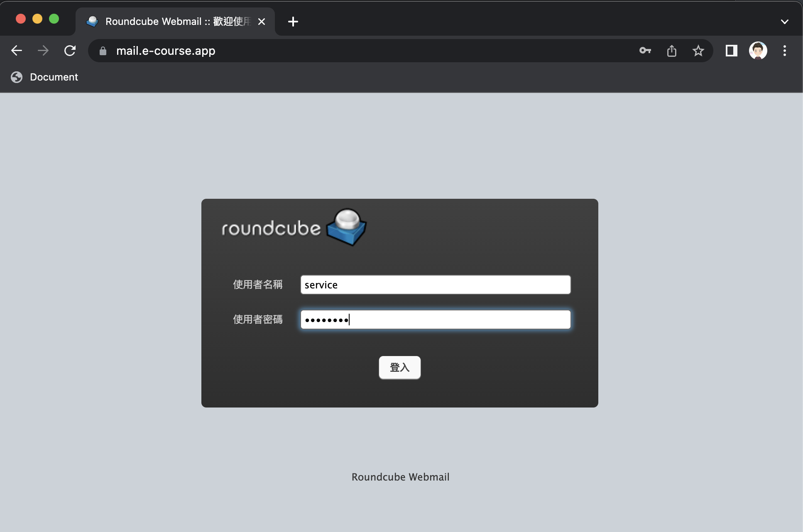803x532 pixels.
Task: Click the 登入 login button
Action: 400,367
